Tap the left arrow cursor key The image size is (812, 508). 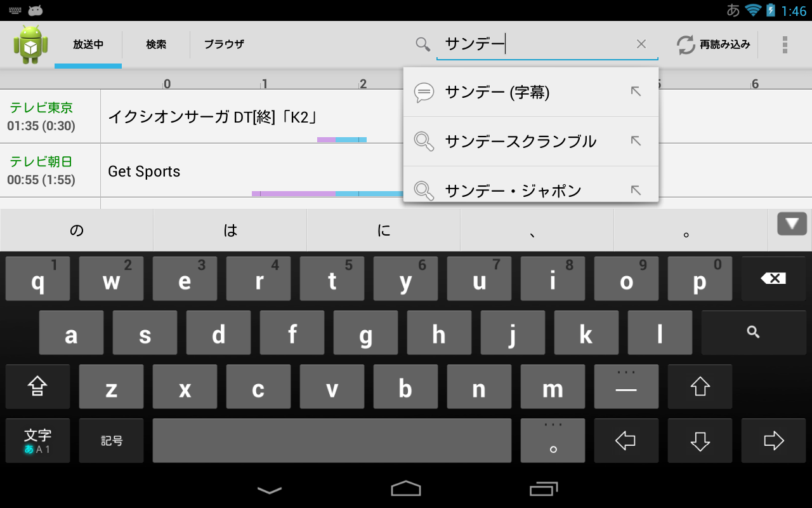click(626, 441)
